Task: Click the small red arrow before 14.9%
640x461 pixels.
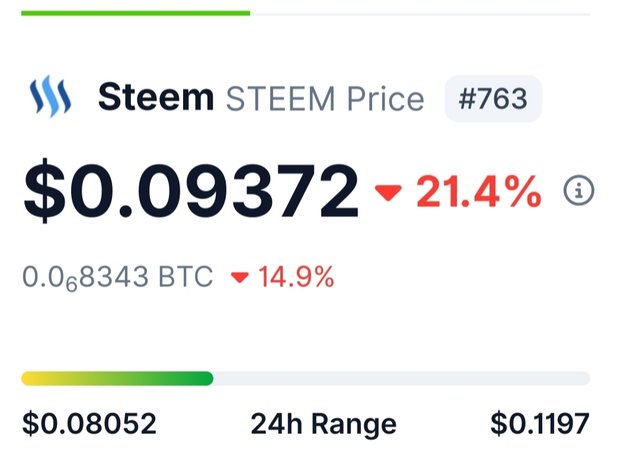Action: click(x=239, y=277)
